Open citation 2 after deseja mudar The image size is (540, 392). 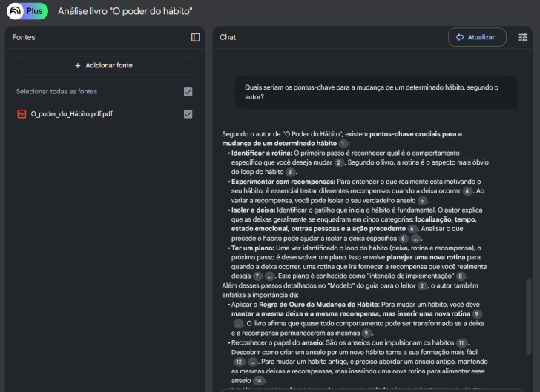pos(339,162)
